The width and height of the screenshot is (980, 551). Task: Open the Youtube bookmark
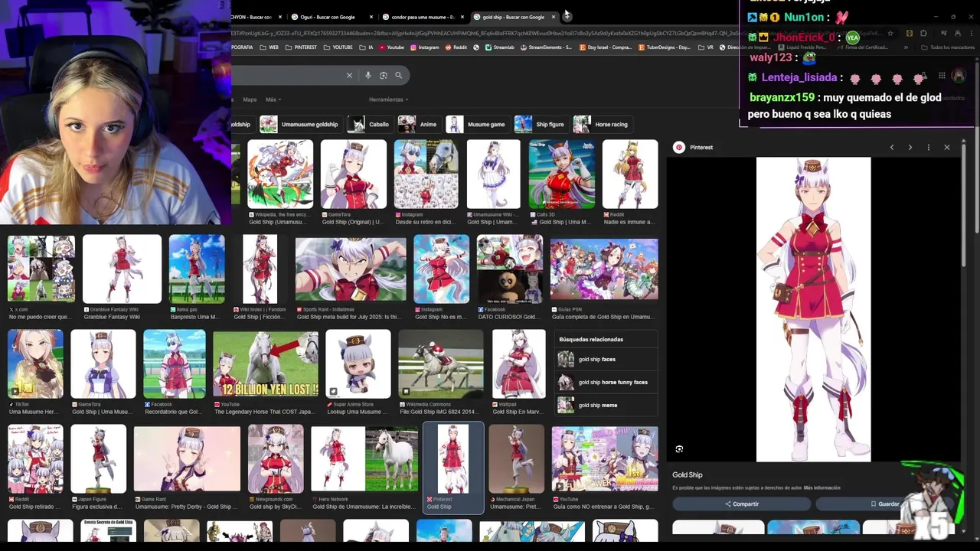click(391, 47)
